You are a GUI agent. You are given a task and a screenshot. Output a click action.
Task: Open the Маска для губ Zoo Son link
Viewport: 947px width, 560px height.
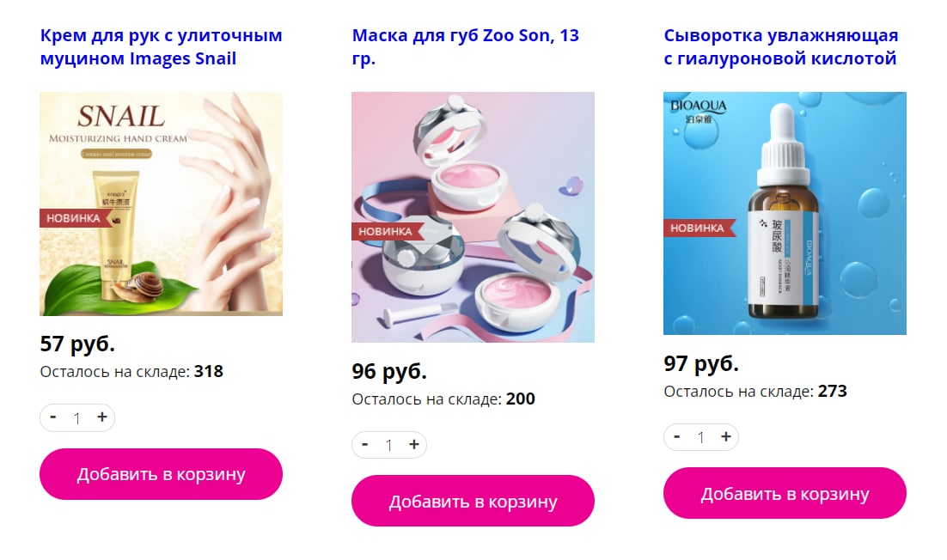[466, 47]
